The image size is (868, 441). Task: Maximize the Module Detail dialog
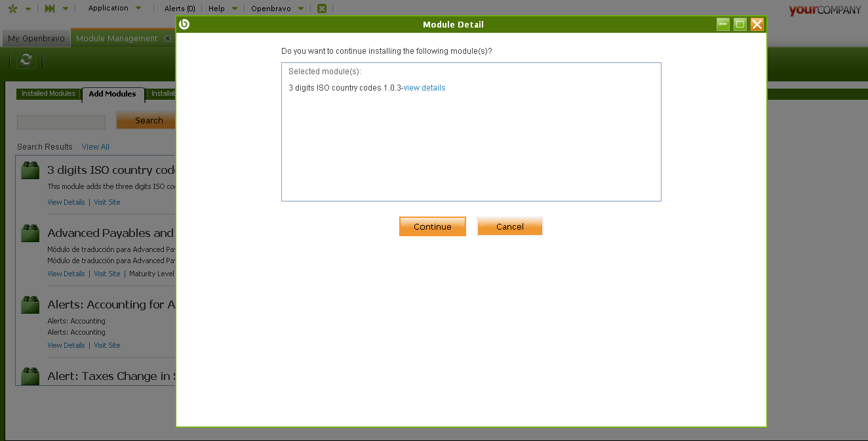click(x=740, y=24)
